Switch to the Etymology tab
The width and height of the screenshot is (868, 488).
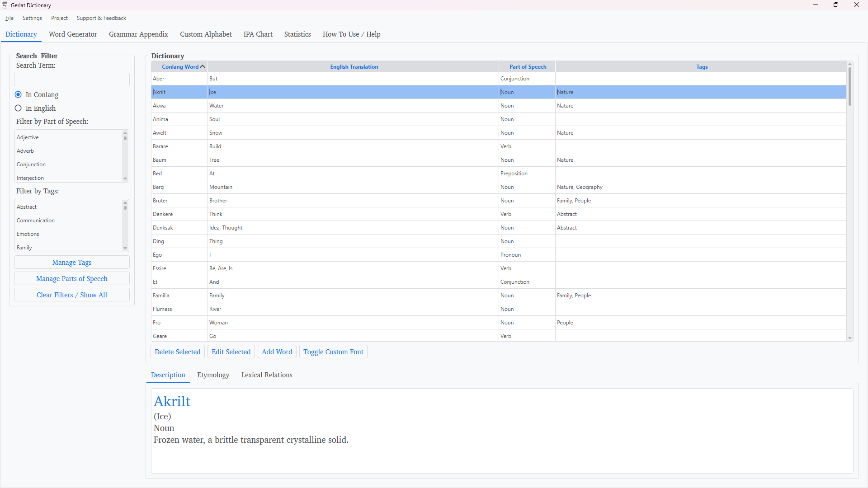point(213,375)
